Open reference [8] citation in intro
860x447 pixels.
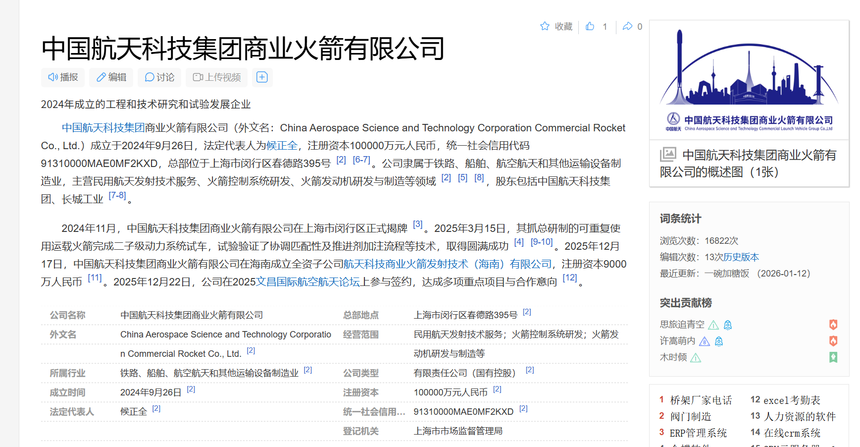[479, 178]
